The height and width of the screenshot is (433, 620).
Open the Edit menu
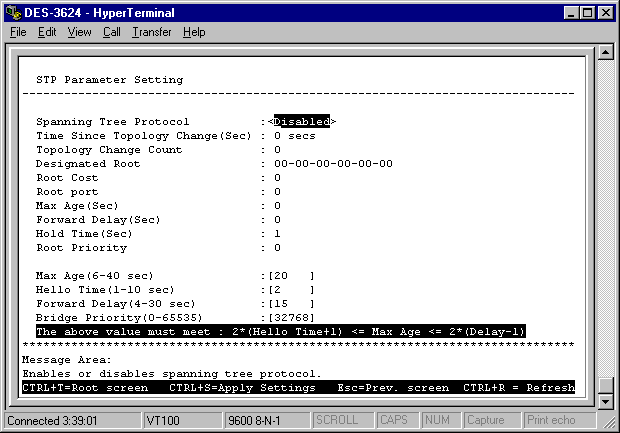(x=47, y=32)
